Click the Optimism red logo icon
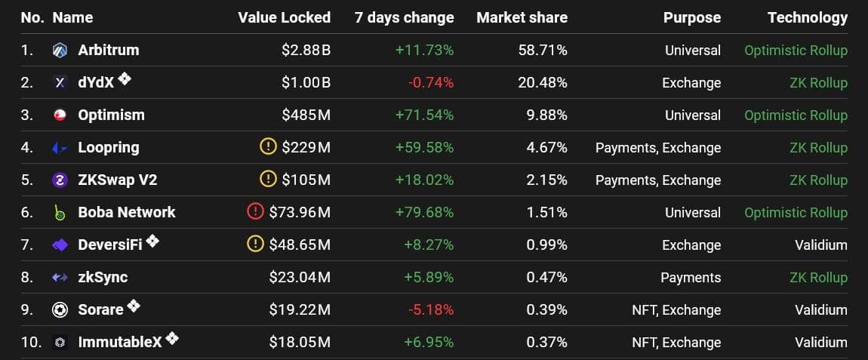Image resolution: width=868 pixels, height=360 pixels. point(60,115)
